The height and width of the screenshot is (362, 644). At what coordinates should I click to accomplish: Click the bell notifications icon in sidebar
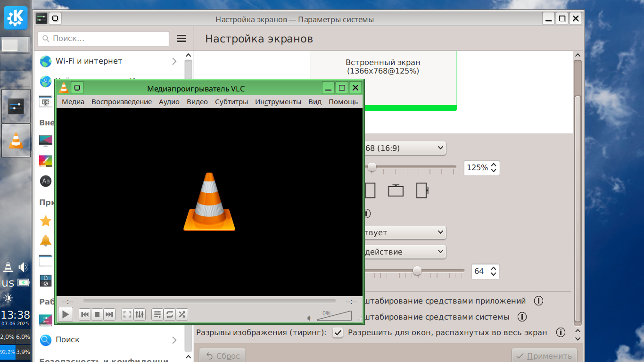point(46,241)
